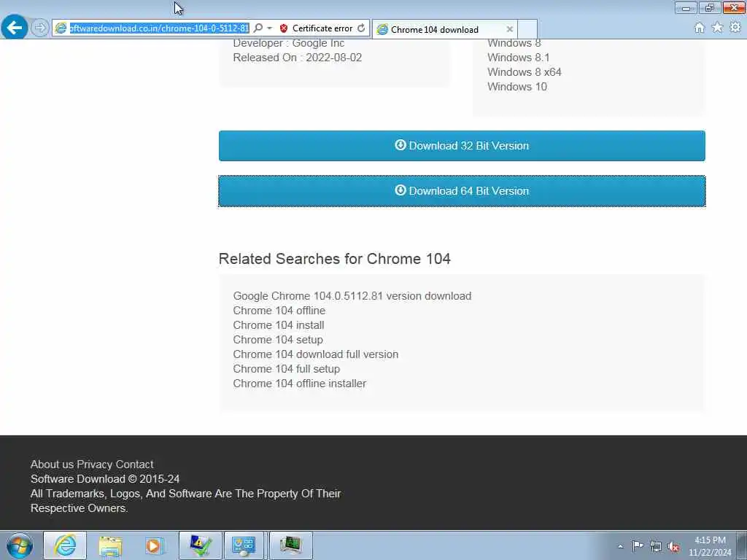Click the Restore Down window button
The width and height of the screenshot is (747, 560).
point(710,7)
